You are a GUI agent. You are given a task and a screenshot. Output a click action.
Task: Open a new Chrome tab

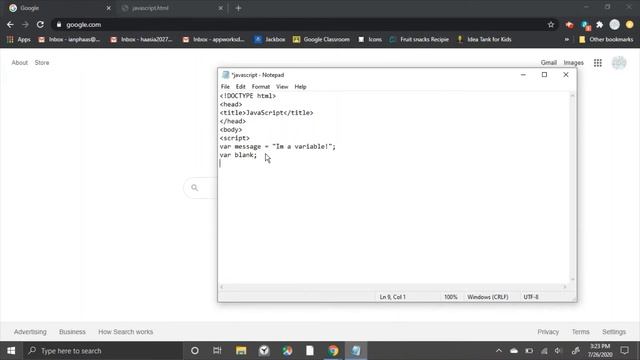click(x=238, y=8)
